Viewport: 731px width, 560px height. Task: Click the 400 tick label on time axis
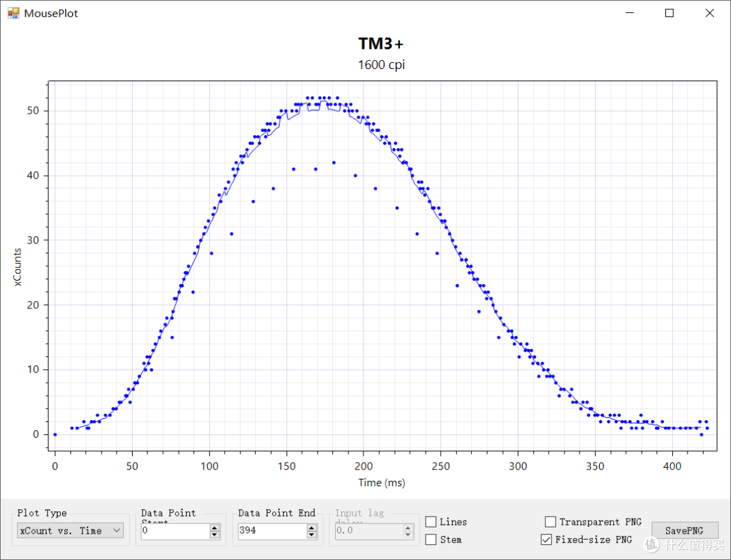point(672,467)
